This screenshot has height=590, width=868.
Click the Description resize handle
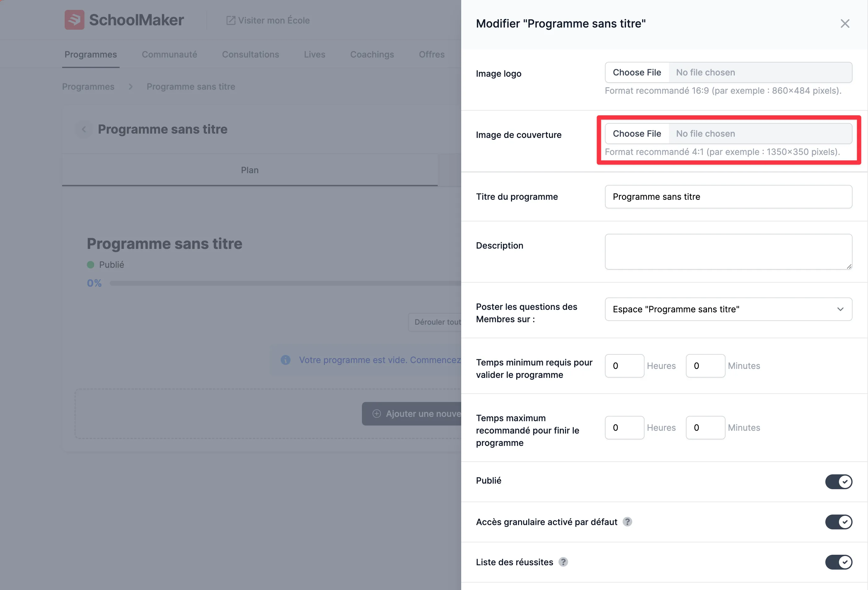(849, 267)
